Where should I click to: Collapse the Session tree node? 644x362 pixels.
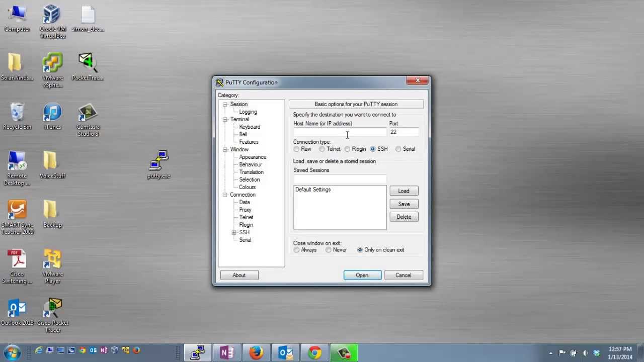click(225, 104)
